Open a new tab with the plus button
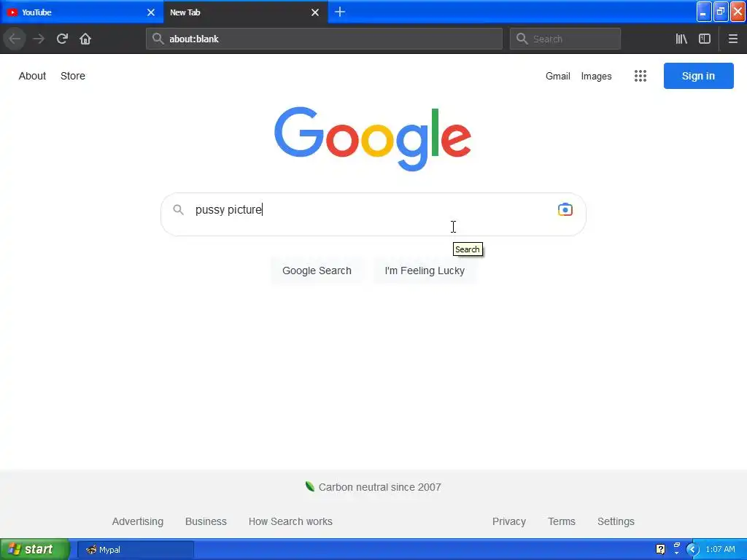The image size is (747, 560). click(x=340, y=12)
